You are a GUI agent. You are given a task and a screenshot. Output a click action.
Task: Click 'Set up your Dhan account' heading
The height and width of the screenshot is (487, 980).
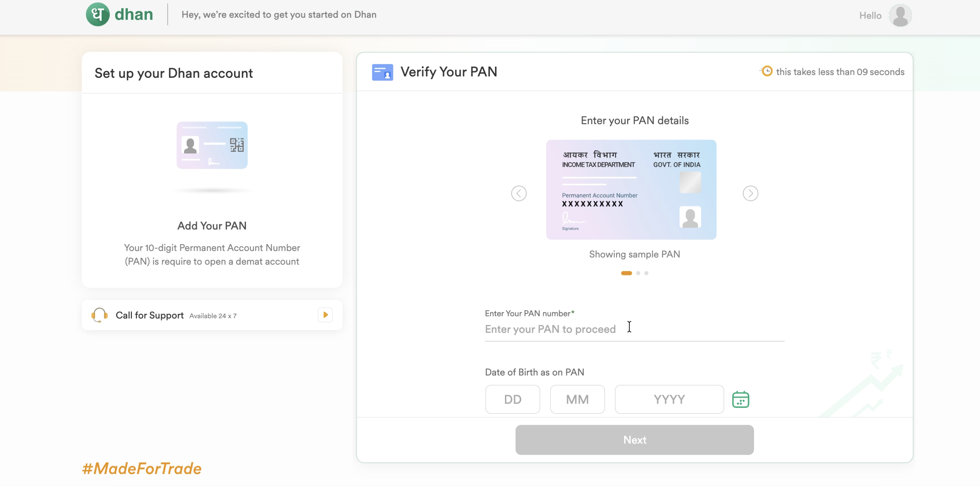pyautogui.click(x=174, y=73)
